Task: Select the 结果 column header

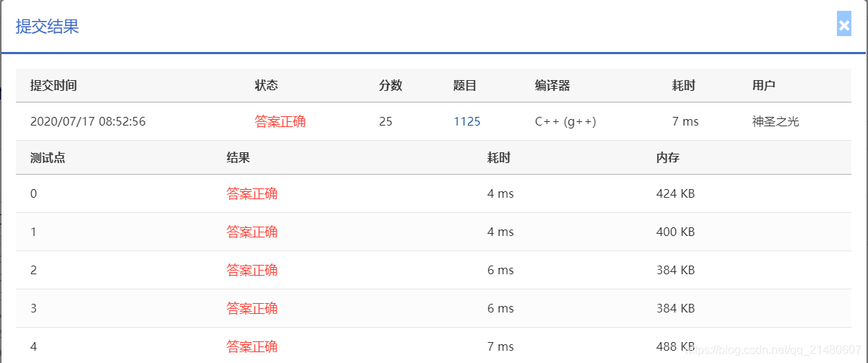Action: click(x=238, y=157)
